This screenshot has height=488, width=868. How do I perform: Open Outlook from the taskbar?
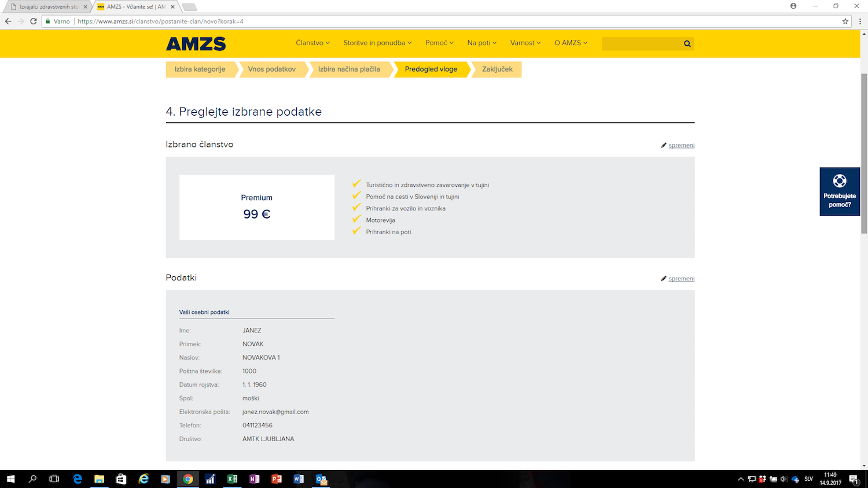coord(321,479)
